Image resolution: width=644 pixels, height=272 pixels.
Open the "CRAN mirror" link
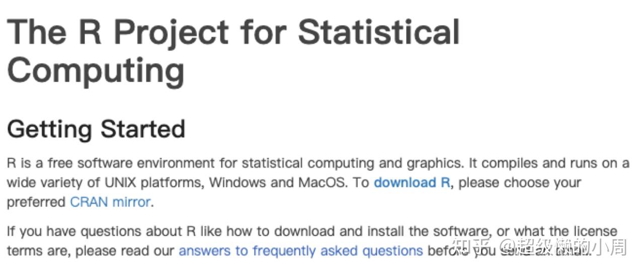click(110, 202)
